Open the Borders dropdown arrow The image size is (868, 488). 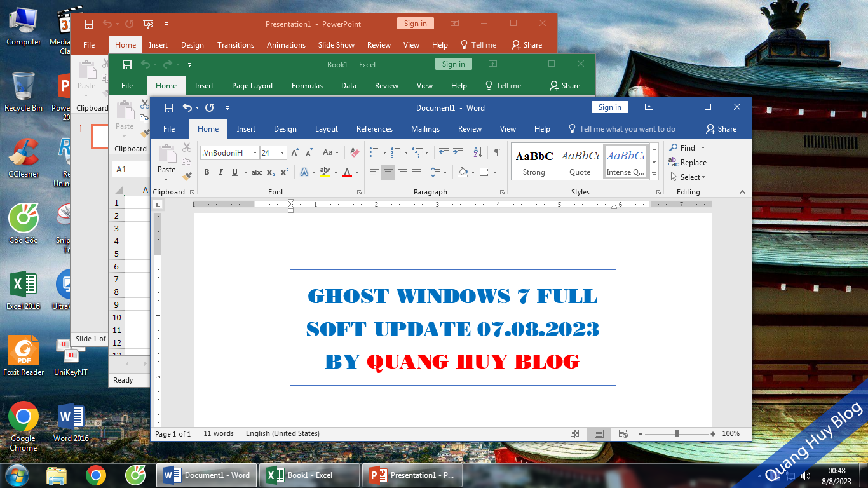[494, 172]
